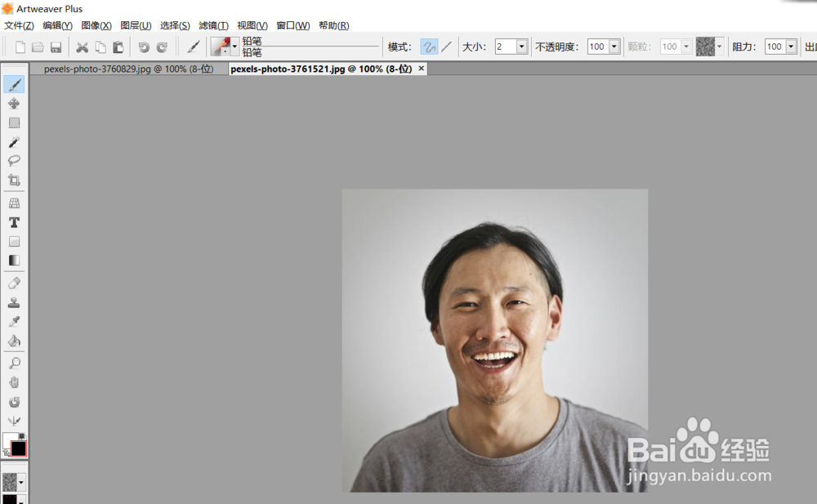Open the pencil brush preset dropdown

coord(234,47)
